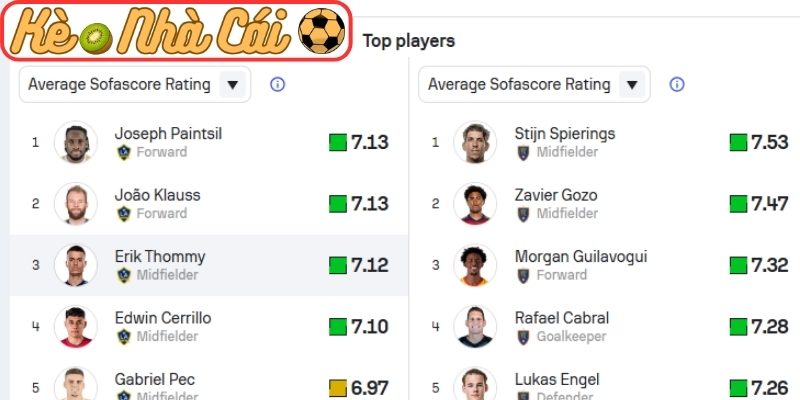Screen dimensions: 800x400
Task: Click the team badge under Stijn Spierings
Action: [523, 153]
